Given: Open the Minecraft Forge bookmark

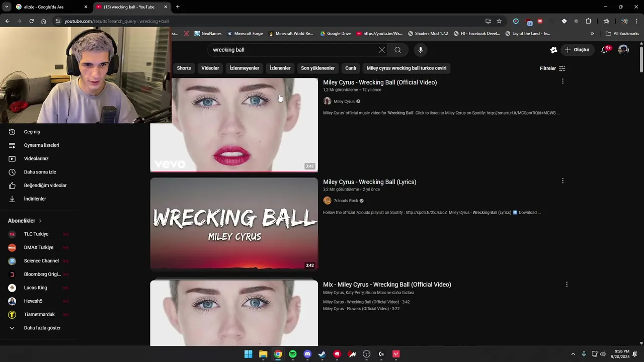Looking at the screenshot, I should coord(245,34).
